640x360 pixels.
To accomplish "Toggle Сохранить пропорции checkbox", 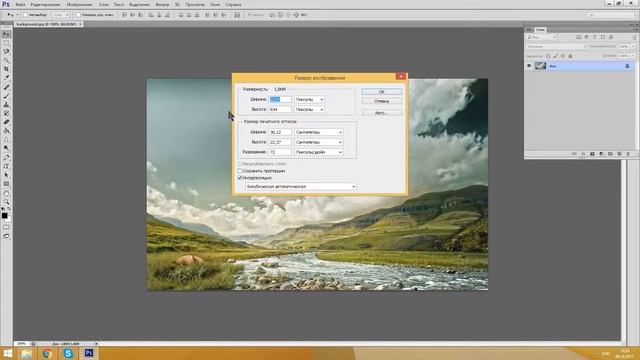I will (240, 171).
